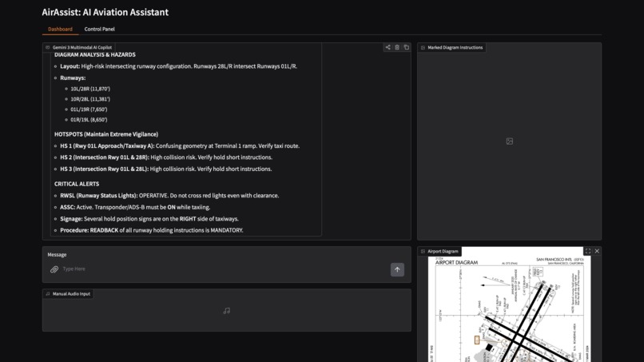Viewport: 644px width, 362px height.
Task: Expand the Airport Diagram to fullscreen
Action: [588, 251]
